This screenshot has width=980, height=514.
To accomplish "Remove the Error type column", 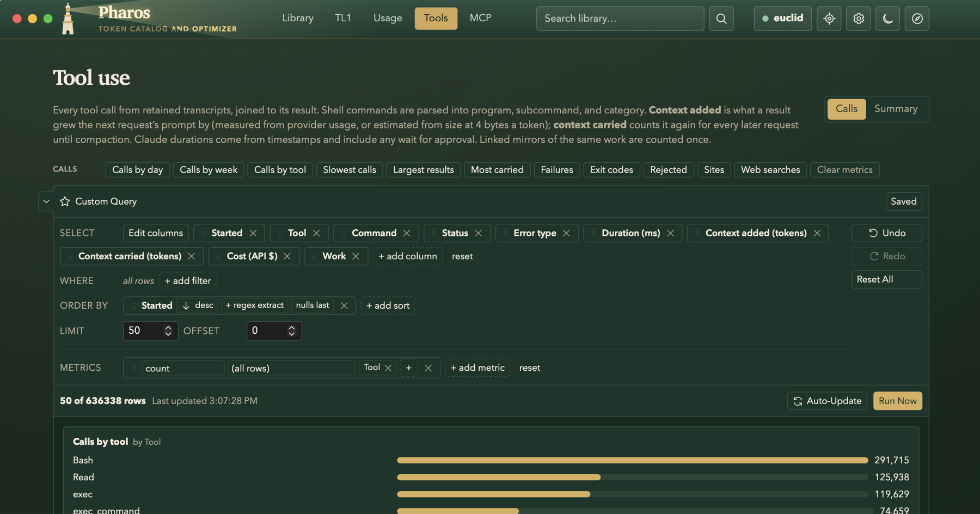I will click(566, 233).
